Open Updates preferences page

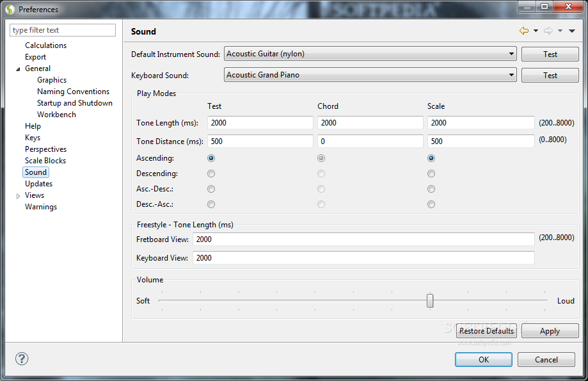coord(38,184)
